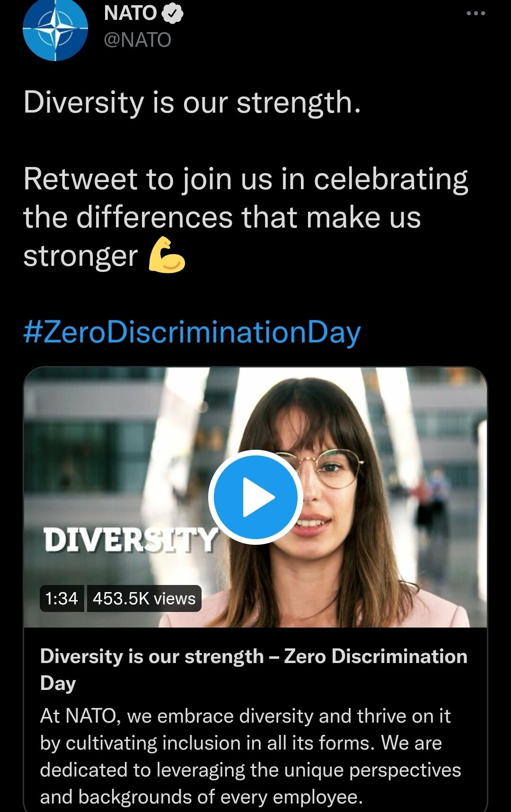This screenshot has width=511, height=812.
Task: Play the Diversity video
Action: 255,497
